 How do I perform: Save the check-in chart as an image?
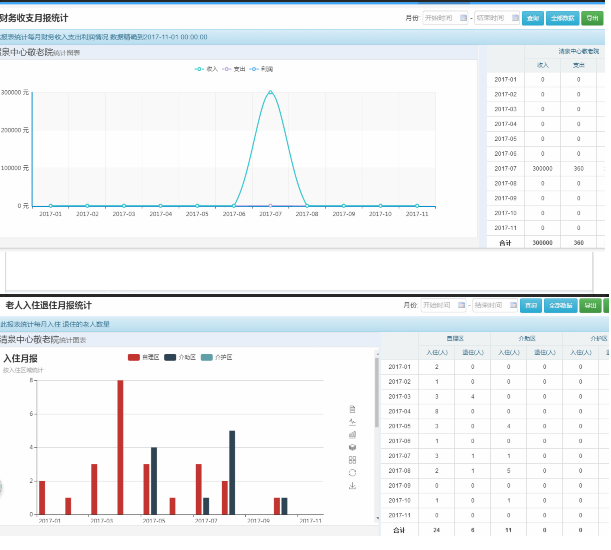tap(352, 486)
